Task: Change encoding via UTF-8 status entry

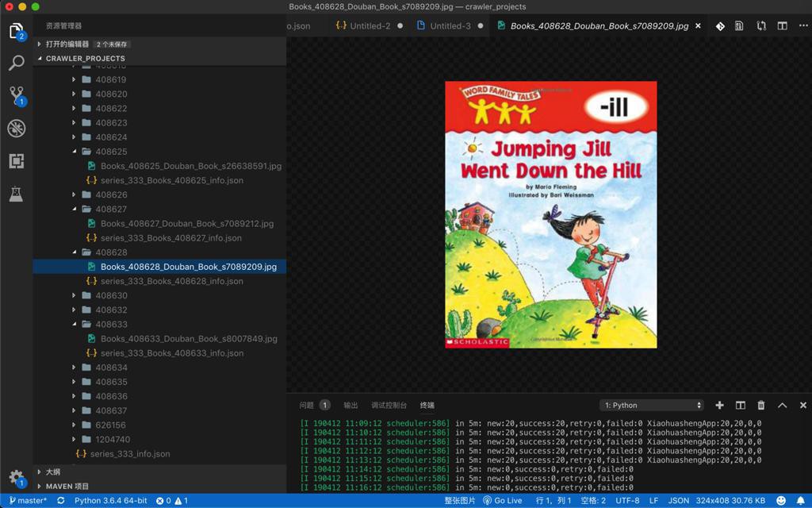Action: point(627,501)
